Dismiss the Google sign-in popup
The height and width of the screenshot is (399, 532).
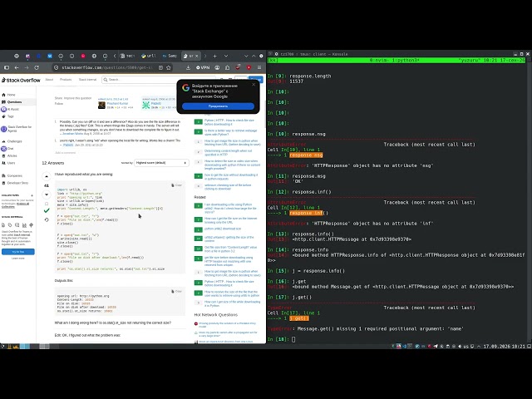coord(254,85)
